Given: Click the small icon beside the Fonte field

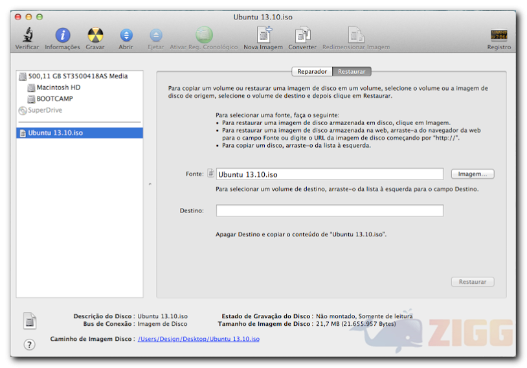Looking at the screenshot, I should (211, 173).
